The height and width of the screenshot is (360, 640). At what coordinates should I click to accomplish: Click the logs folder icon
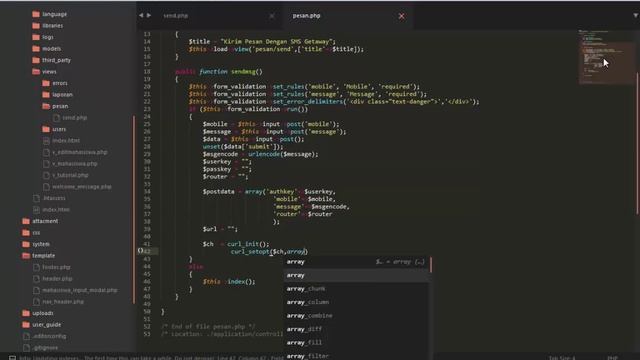point(36,37)
